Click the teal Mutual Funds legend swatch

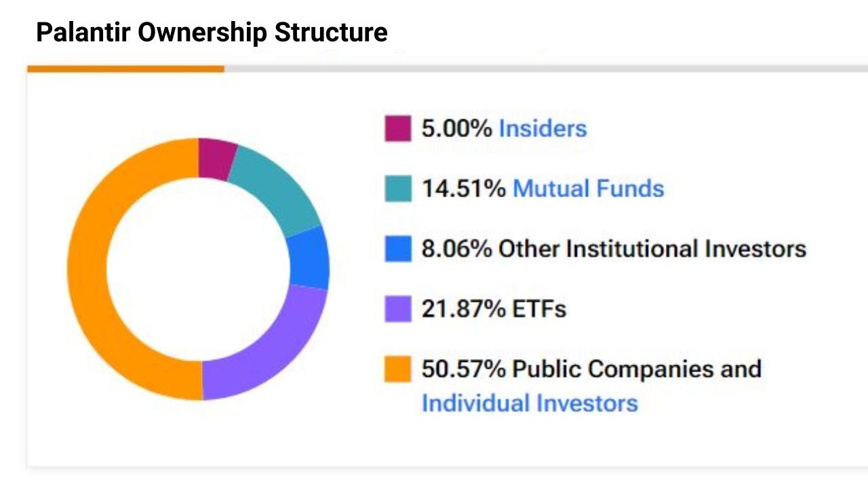click(397, 188)
